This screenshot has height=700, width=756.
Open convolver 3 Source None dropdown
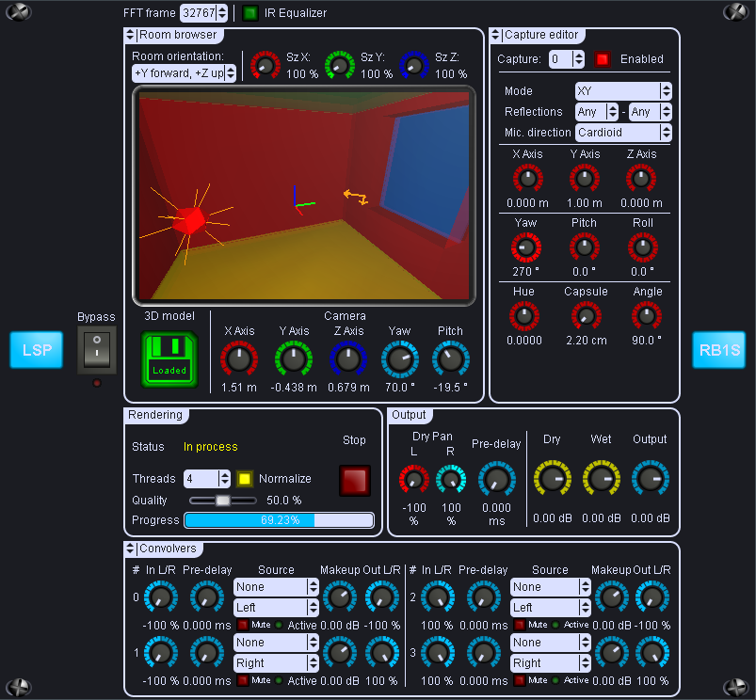(x=550, y=643)
